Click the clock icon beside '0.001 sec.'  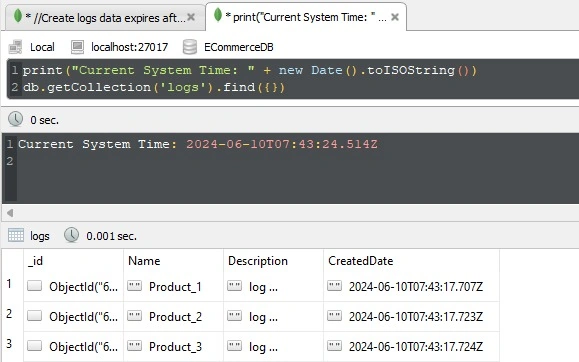(x=71, y=235)
